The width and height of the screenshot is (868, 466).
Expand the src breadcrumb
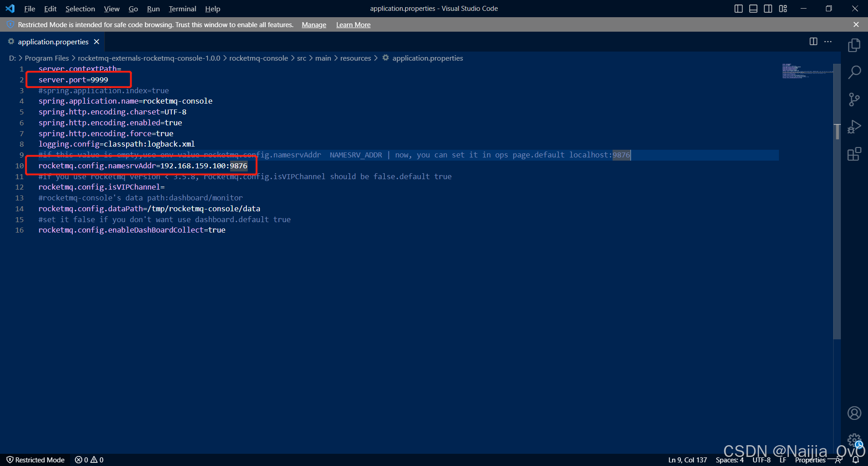click(302, 58)
